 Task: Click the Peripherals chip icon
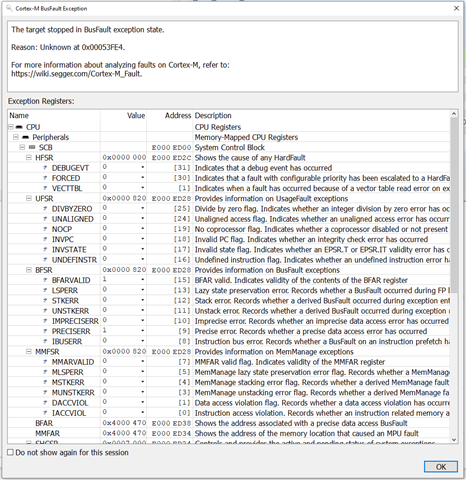pyautogui.click(x=26, y=137)
